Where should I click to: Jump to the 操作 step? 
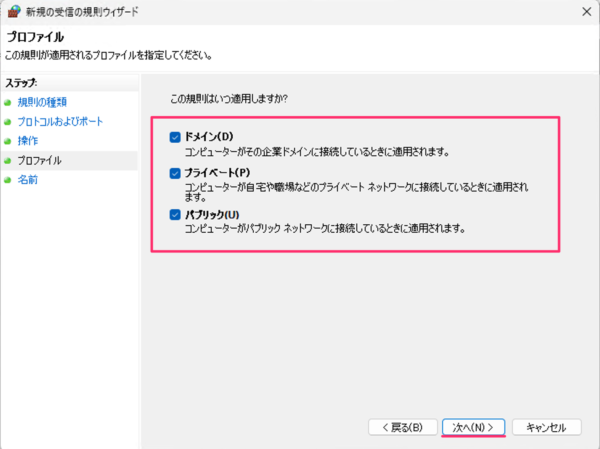tap(28, 141)
